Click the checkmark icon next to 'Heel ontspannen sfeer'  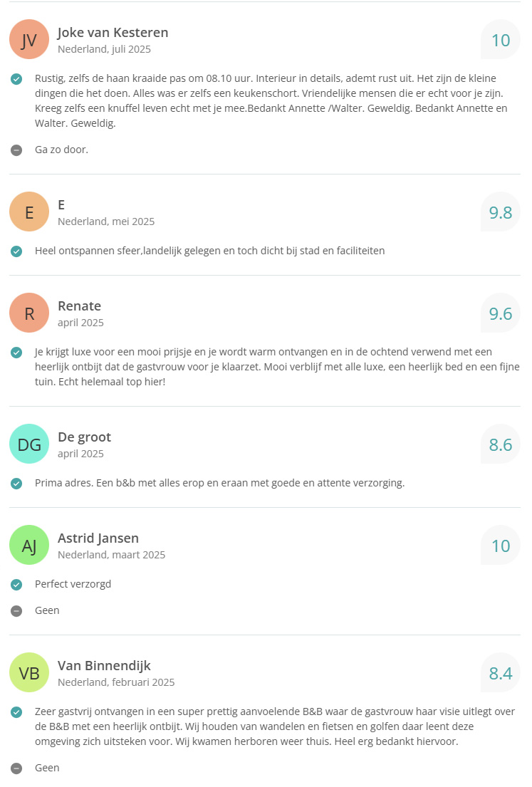coord(16,251)
